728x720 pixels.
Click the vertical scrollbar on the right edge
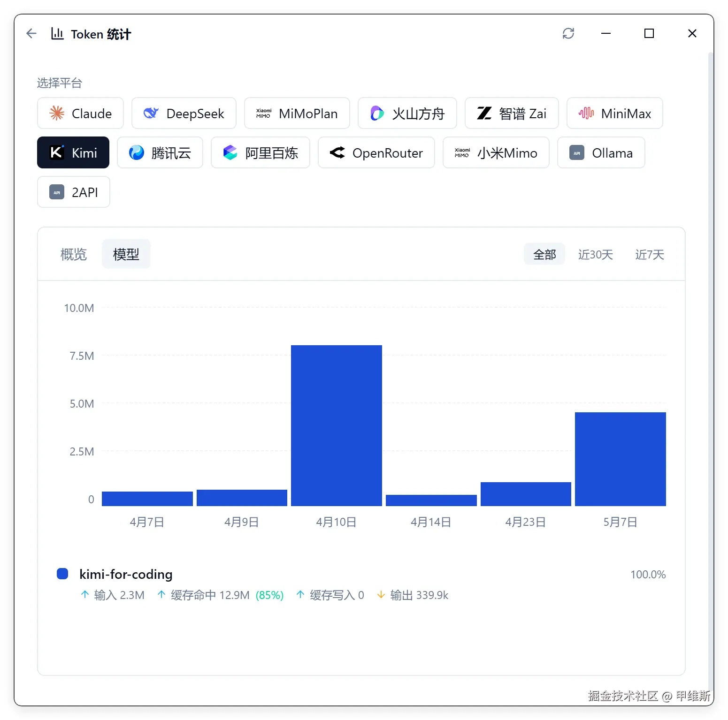click(711, 371)
